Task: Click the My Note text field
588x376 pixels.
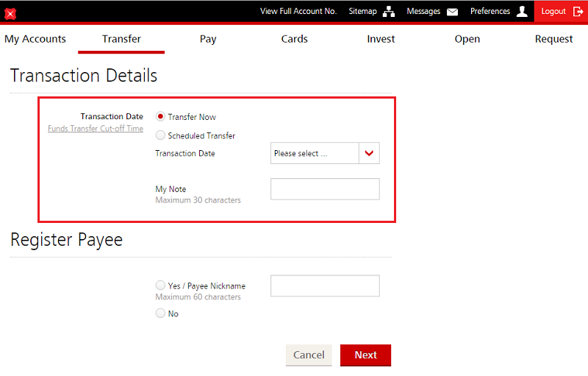Action: click(325, 189)
